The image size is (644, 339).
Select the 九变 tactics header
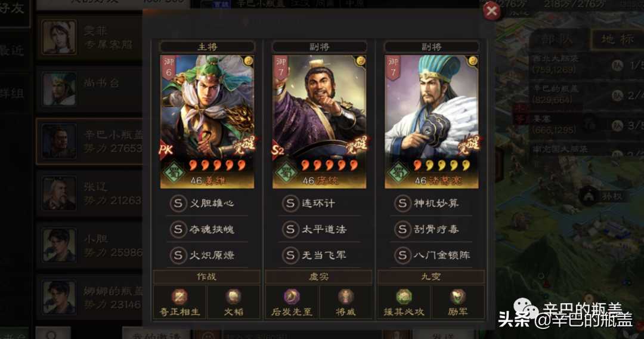coord(431,277)
